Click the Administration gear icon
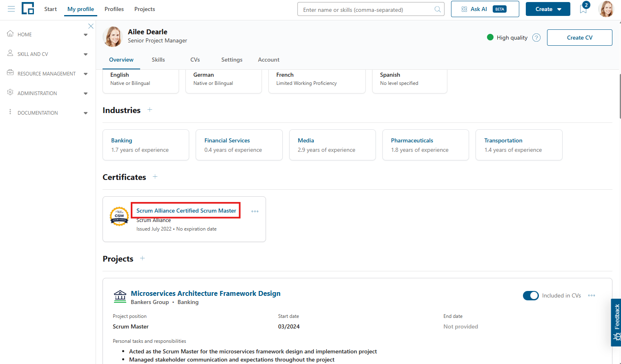The height and width of the screenshot is (364, 621). (10, 93)
